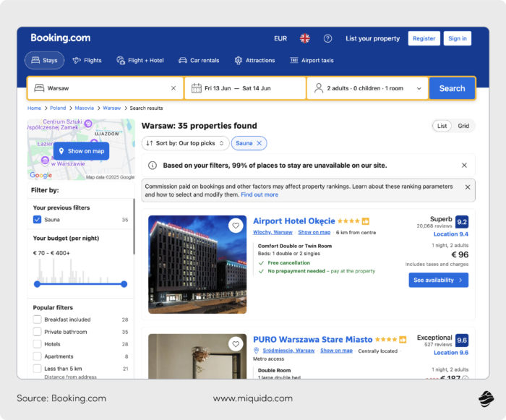
Task: Click the Poland breadcrumb link
Action: point(58,108)
